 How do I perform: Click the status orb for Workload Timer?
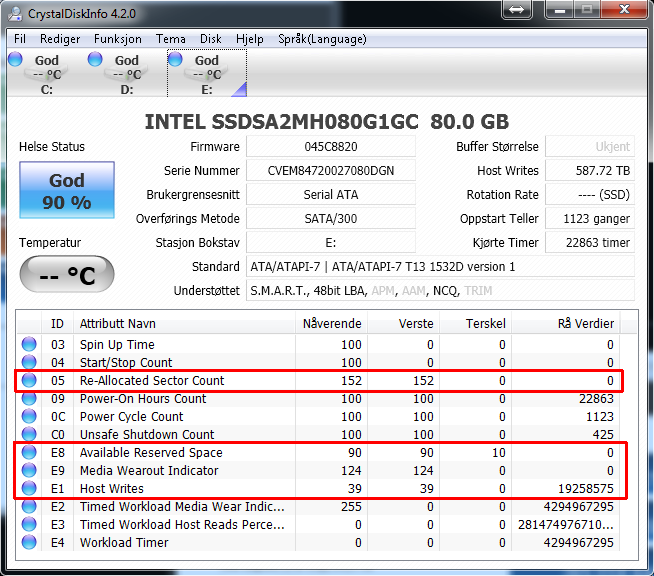[29, 542]
